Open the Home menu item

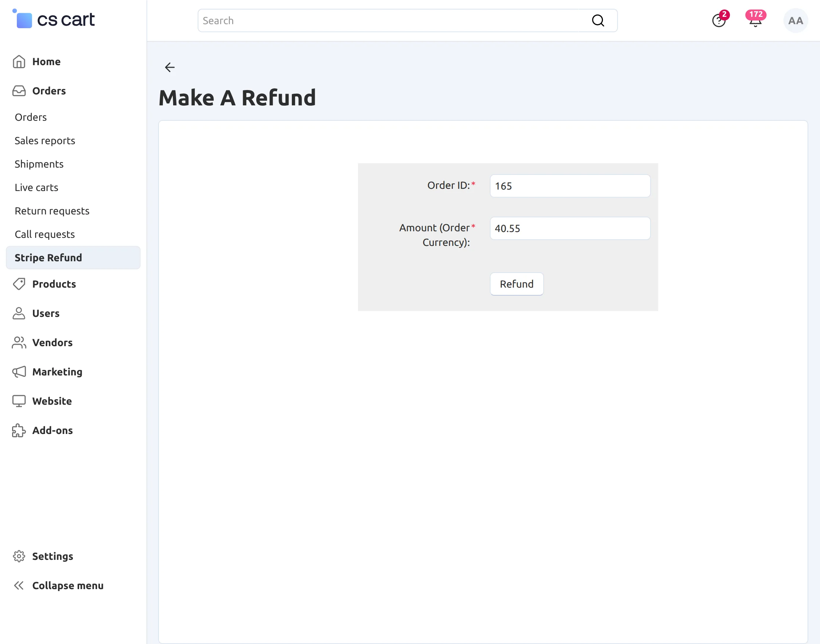pos(46,61)
